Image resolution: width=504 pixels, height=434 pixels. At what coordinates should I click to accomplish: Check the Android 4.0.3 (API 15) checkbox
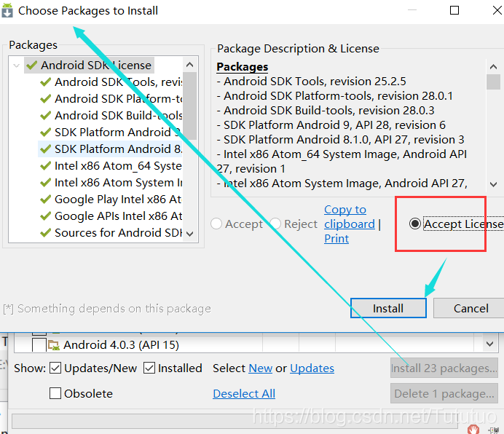pyautogui.click(x=39, y=345)
